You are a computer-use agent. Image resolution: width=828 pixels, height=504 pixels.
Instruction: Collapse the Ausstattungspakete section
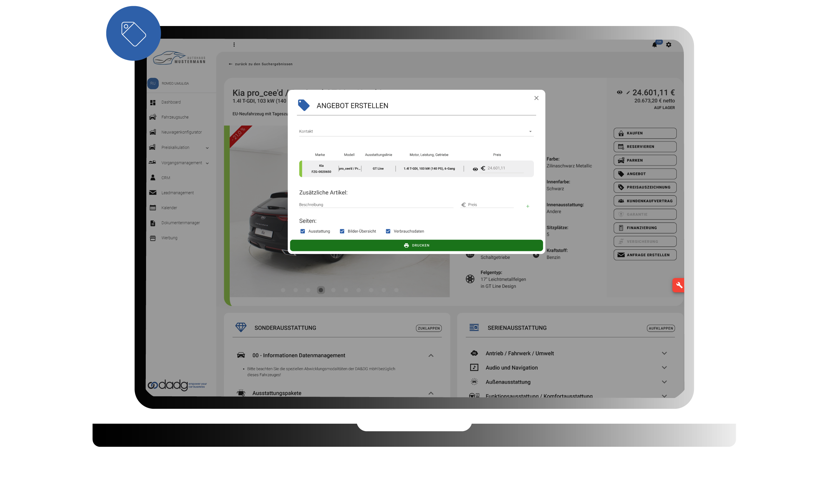pyautogui.click(x=431, y=393)
